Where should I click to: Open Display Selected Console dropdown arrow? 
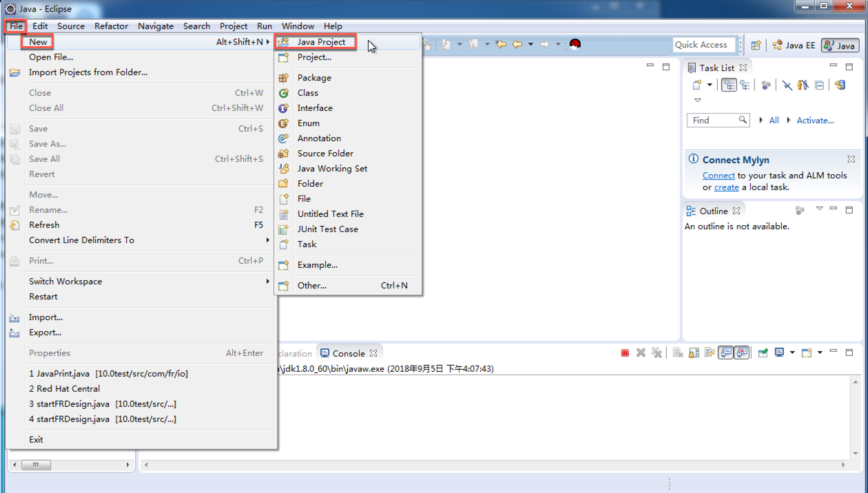tap(792, 353)
